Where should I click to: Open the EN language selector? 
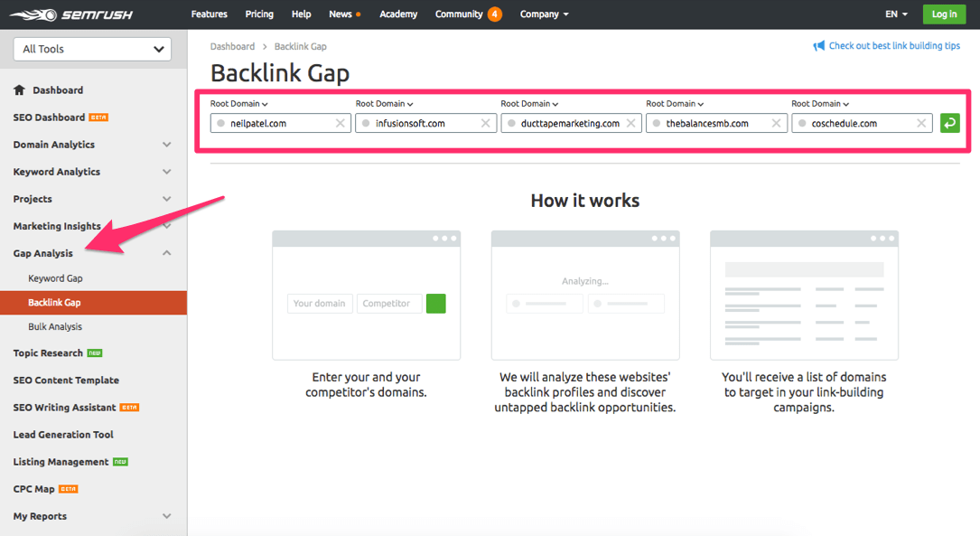pyautogui.click(x=896, y=14)
